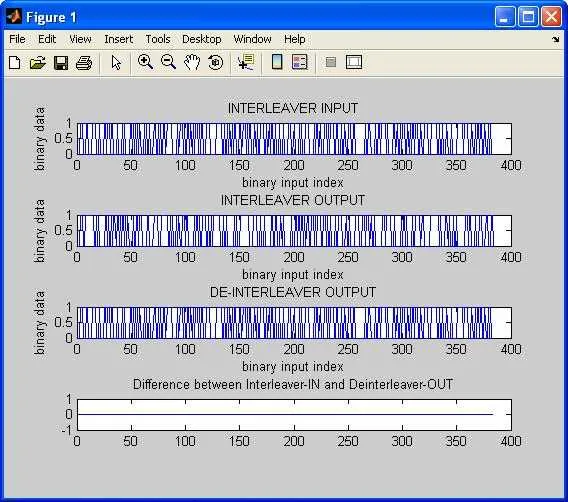Click 'binary input index' label under DE-INTERLEAVER OUTPUT
This screenshot has height=502, width=568.
[x=293, y=367]
